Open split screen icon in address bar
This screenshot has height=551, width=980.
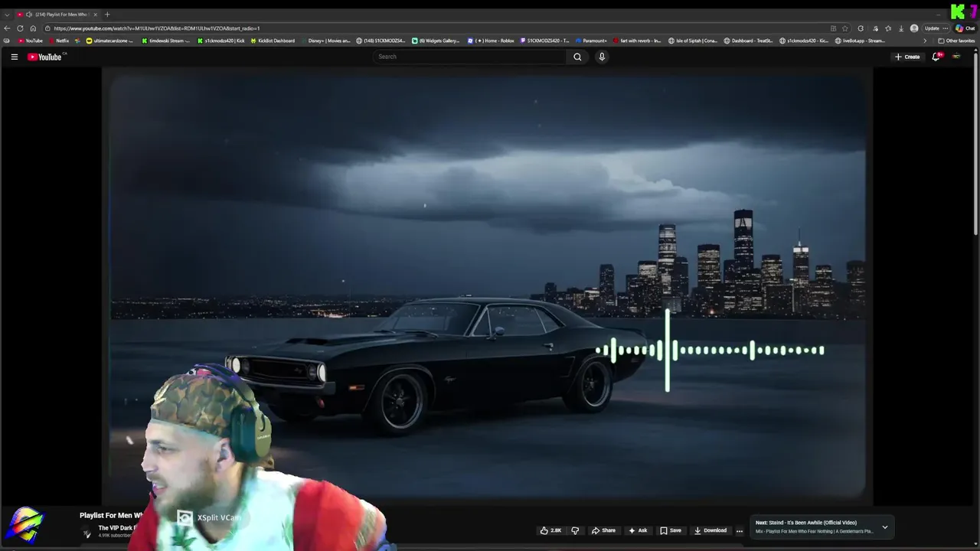(833, 28)
